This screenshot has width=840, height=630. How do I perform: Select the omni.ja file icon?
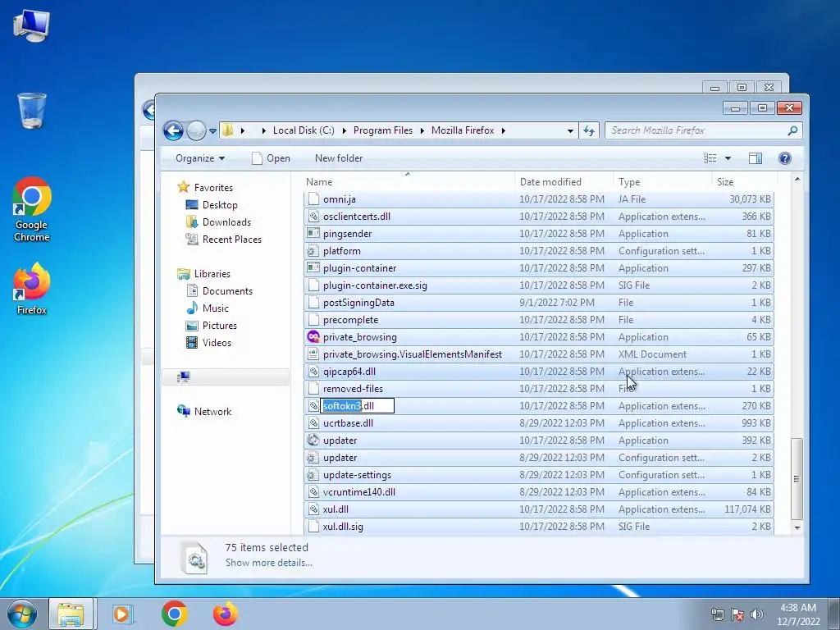click(313, 199)
